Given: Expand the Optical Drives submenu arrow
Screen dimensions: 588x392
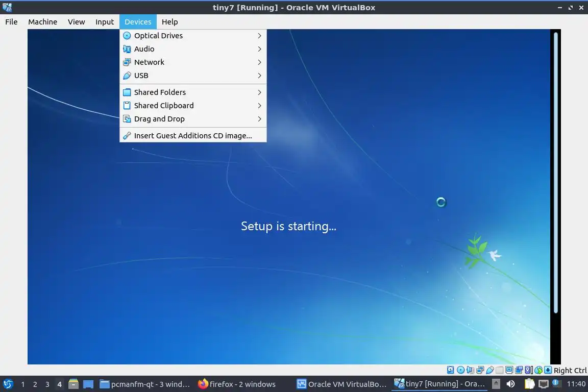Looking at the screenshot, I should [259, 36].
